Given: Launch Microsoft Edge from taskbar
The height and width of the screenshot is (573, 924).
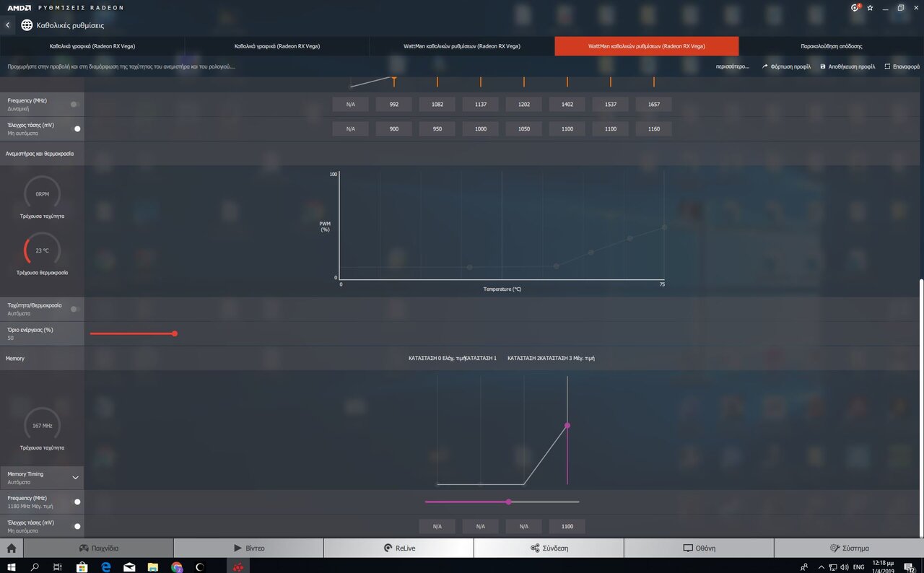Looking at the screenshot, I should (x=105, y=567).
